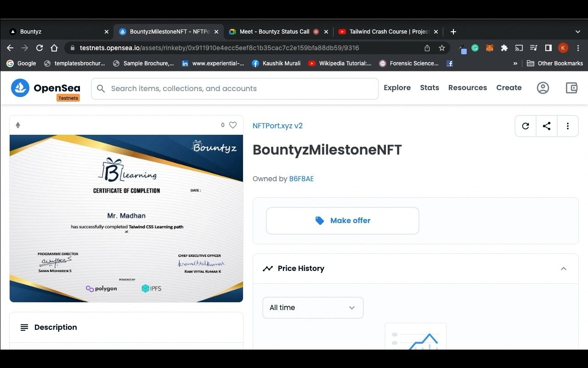Open the Kaushik Murali bookmark

click(276, 63)
